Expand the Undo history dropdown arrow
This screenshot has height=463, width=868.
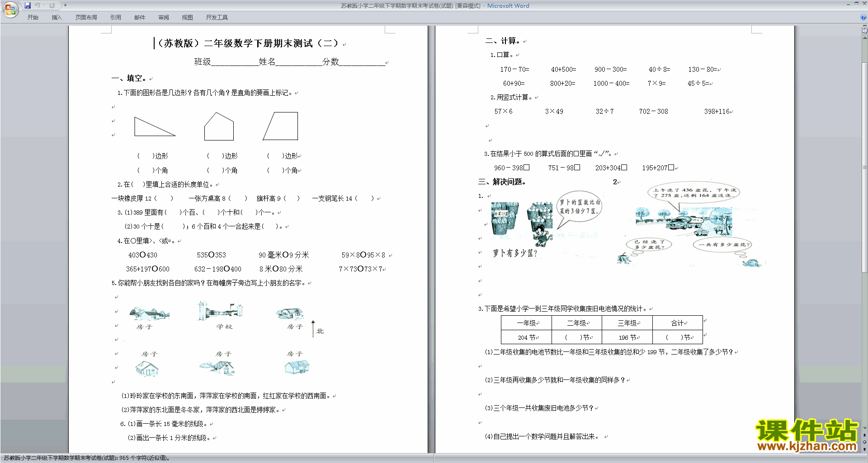coord(44,5)
